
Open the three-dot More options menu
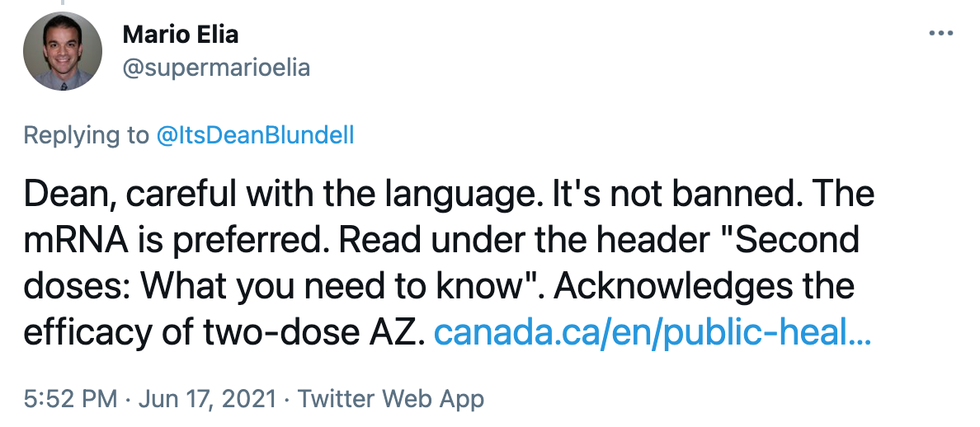(940, 33)
